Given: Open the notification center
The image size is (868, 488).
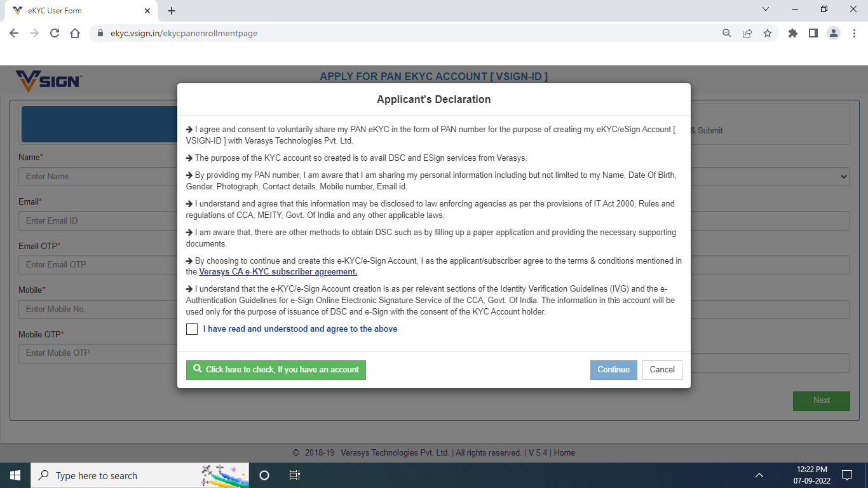Looking at the screenshot, I should (846, 475).
